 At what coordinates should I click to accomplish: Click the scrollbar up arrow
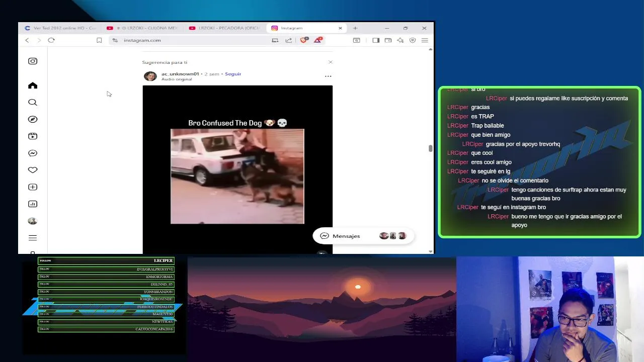point(431,49)
